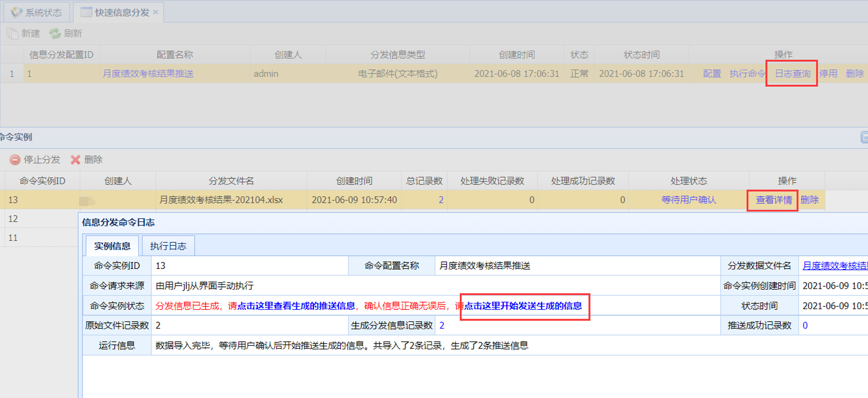Open link 点击这里查看生成的推送信息
Viewport: 868px width, 398px height.
[296, 306]
